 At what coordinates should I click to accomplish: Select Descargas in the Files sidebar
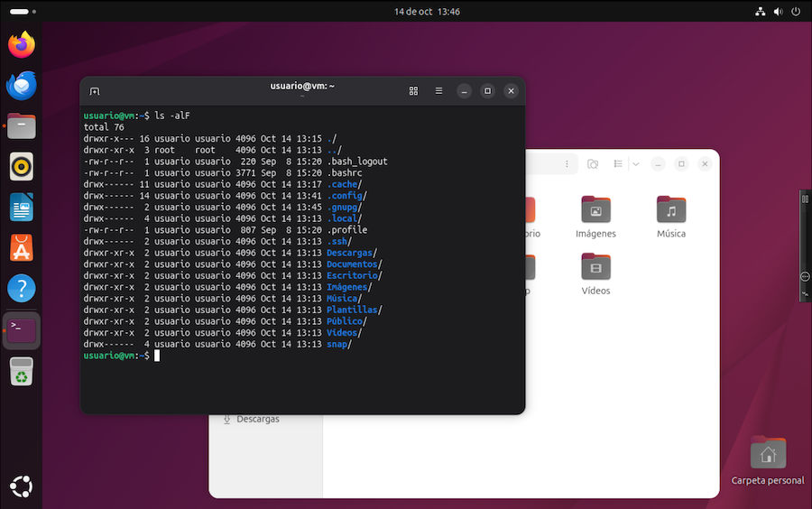tap(257, 420)
